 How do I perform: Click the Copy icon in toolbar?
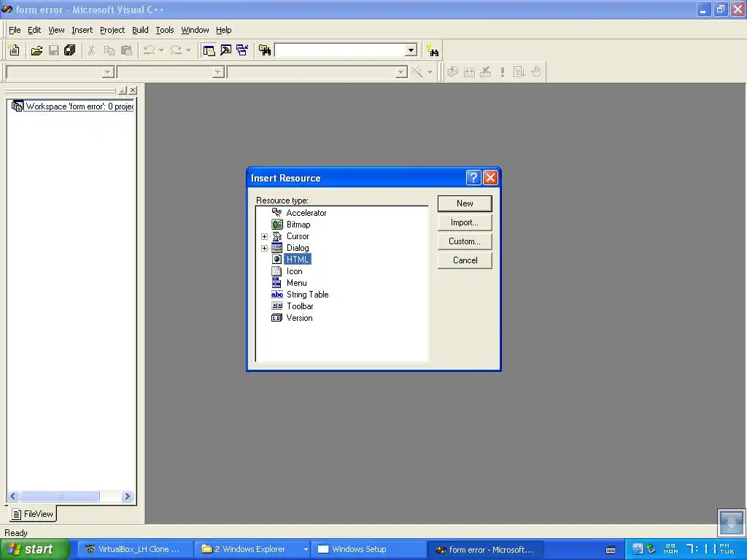[109, 50]
